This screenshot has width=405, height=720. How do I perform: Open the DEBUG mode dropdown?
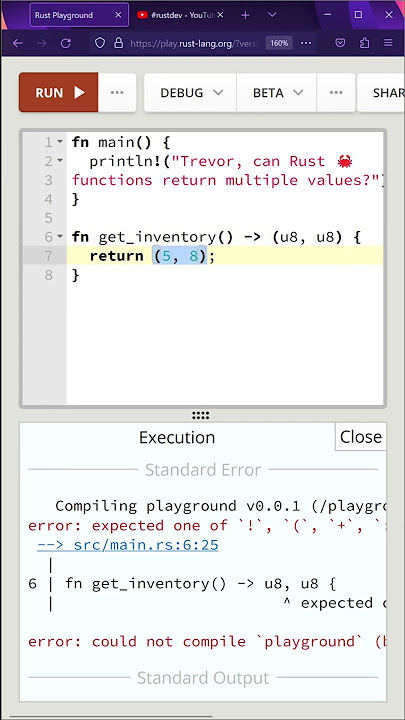[191, 93]
